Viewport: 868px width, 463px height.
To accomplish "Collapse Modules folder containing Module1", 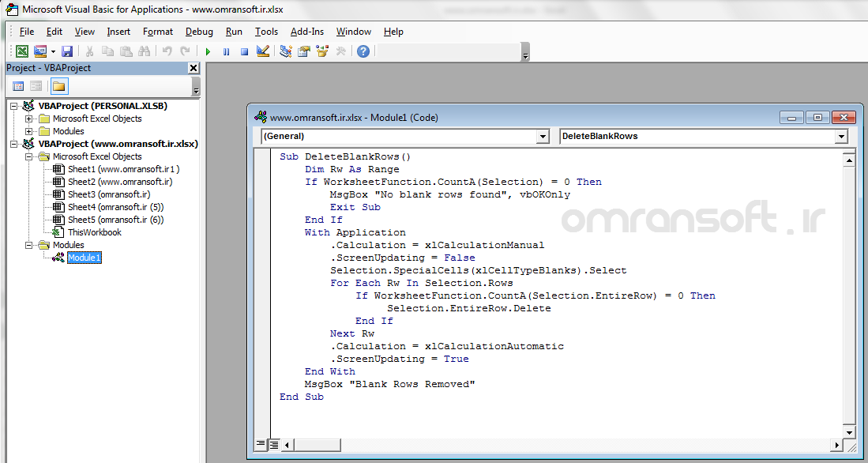I will [x=28, y=245].
